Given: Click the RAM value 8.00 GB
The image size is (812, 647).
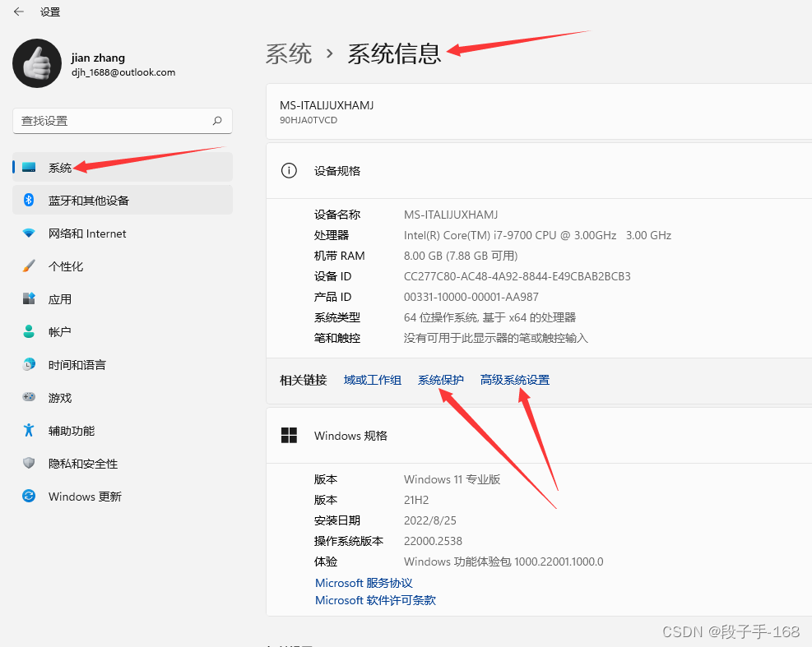Looking at the screenshot, I should click(x=461, y=256).
